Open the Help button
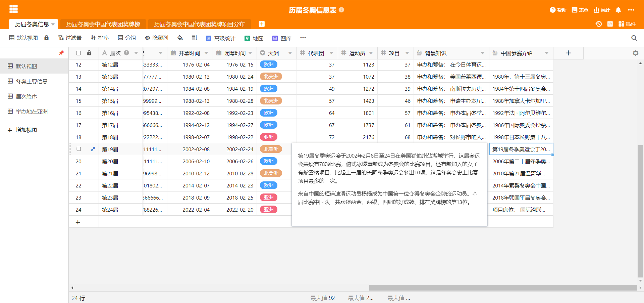 tap(558, 10)
